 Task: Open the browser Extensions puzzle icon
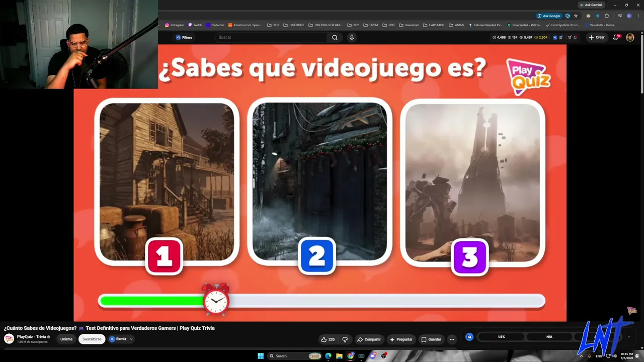606,16
